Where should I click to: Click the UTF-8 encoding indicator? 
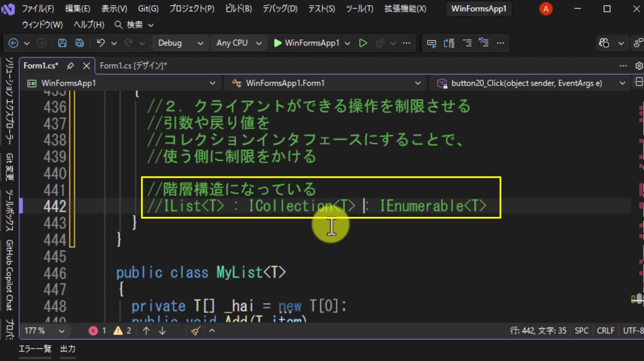633,331
